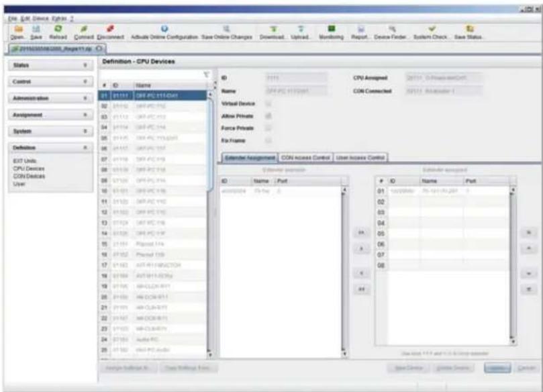Click the Extender available list scrollbar
543x392 pixels.
click(344, 272)
